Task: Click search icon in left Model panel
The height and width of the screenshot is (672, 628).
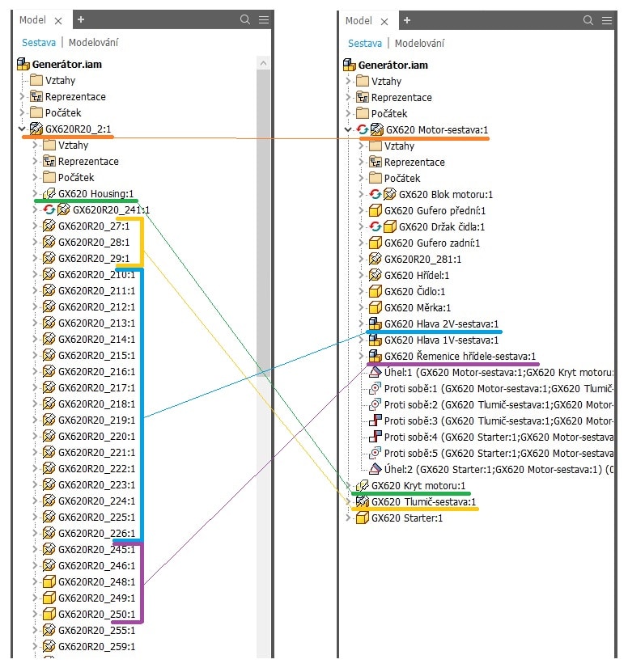Action: pyautogui.click(x=245, y=19)
